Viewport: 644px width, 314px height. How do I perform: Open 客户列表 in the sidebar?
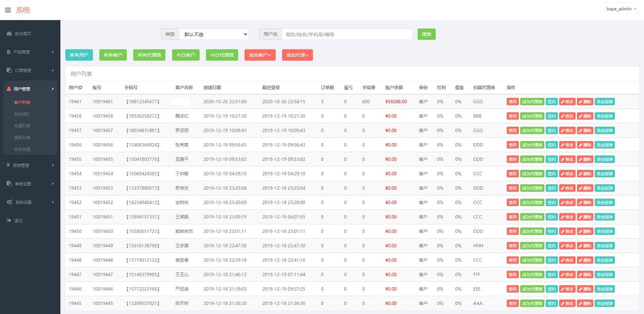click(x=22, y=103)
